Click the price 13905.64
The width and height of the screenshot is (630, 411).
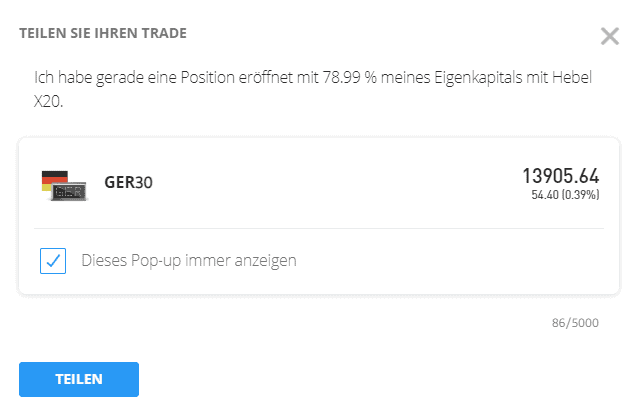click(x=560, y=176)
